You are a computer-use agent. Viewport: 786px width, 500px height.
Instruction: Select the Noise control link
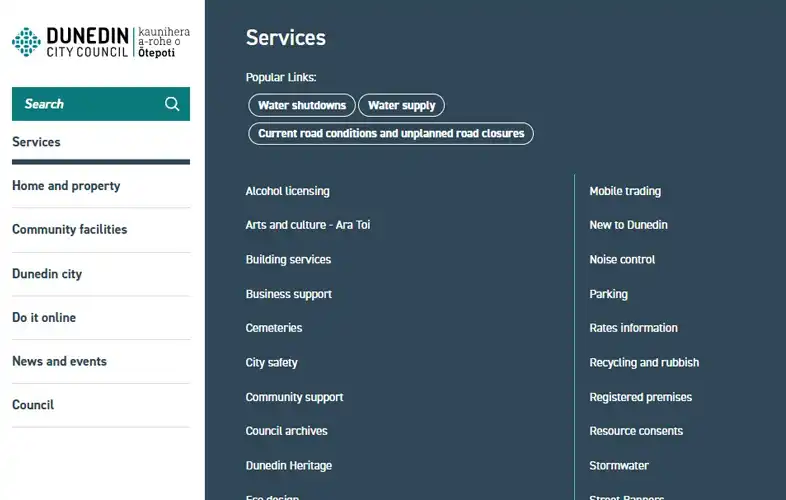[622, 260]
